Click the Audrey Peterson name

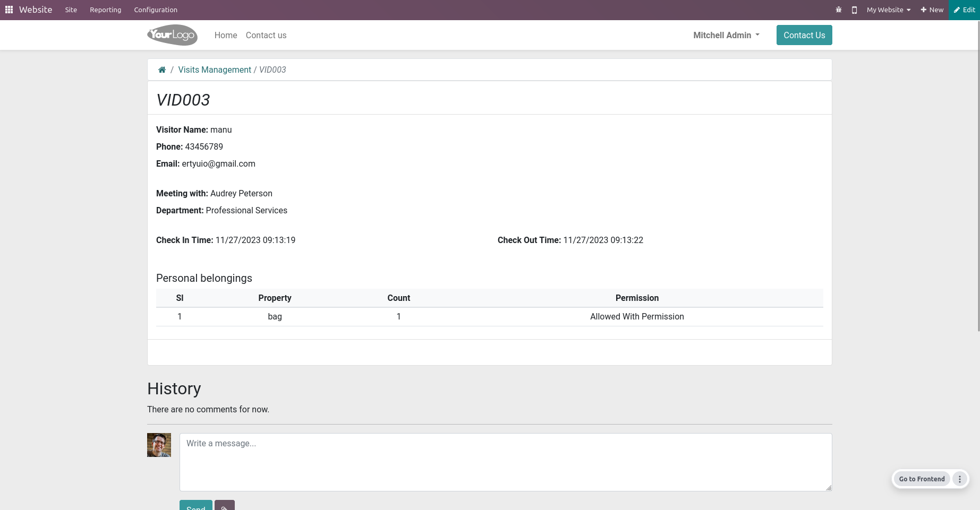click(x=241, y=193)
